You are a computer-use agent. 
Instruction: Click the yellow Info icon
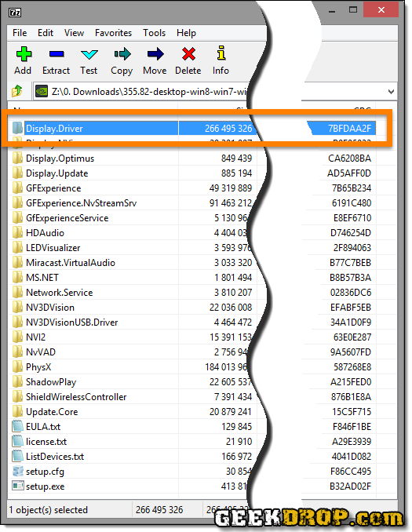221,53
